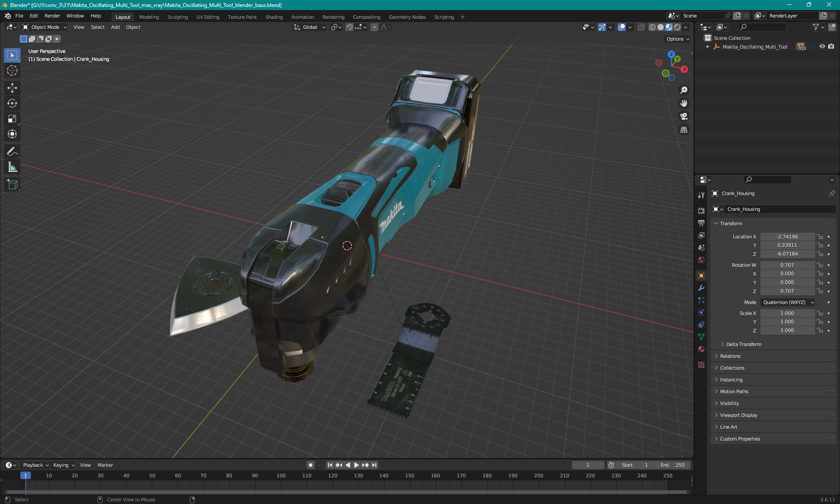Play the animation forward

click(356, 465)
